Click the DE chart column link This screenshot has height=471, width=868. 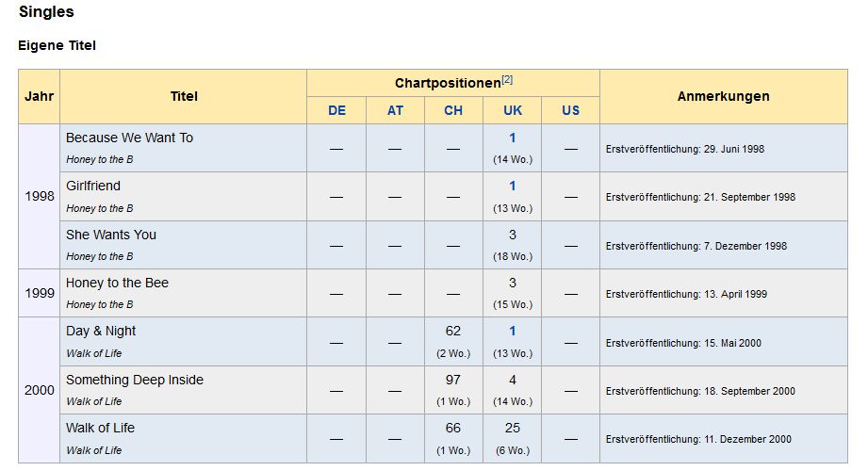[x=336, y=110]
